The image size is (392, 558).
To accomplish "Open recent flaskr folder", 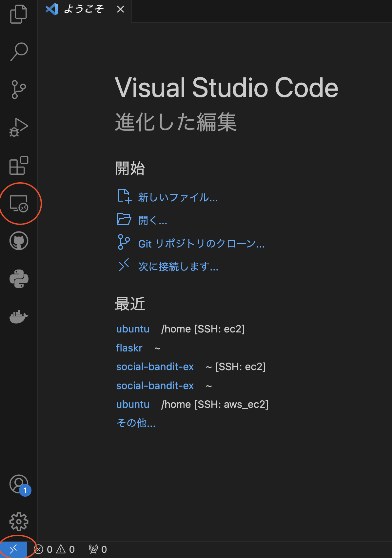I will pos(129,348).
